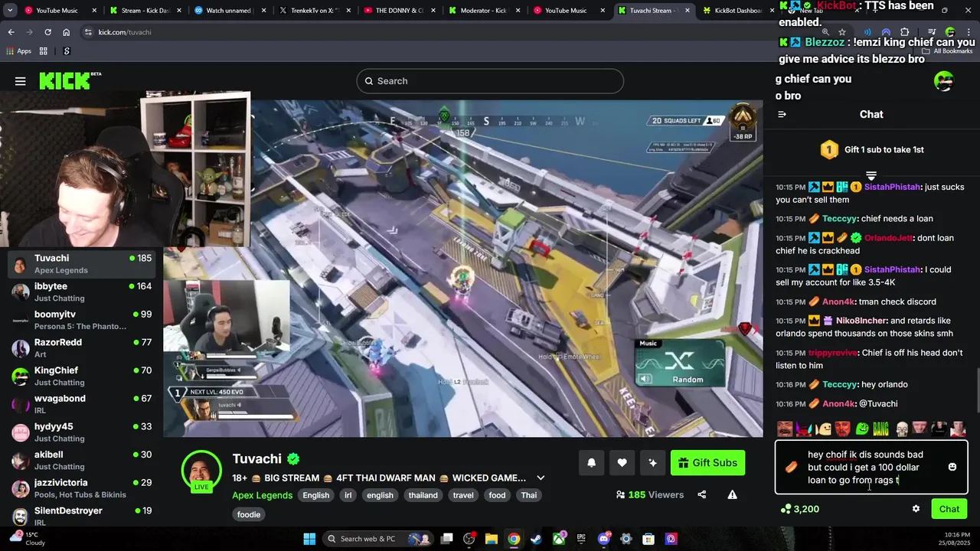
Task: Click the 'foodie' stream tag
Action: pos(249,514)
